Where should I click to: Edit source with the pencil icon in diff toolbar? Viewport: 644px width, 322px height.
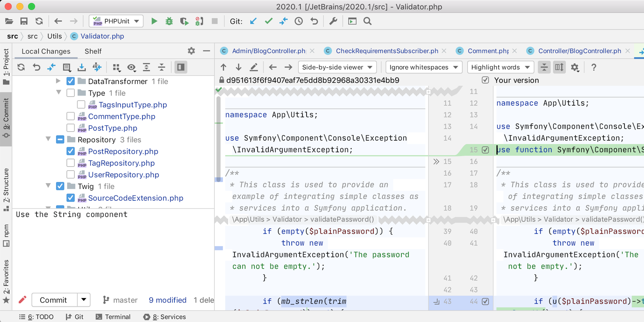(254, 67)
